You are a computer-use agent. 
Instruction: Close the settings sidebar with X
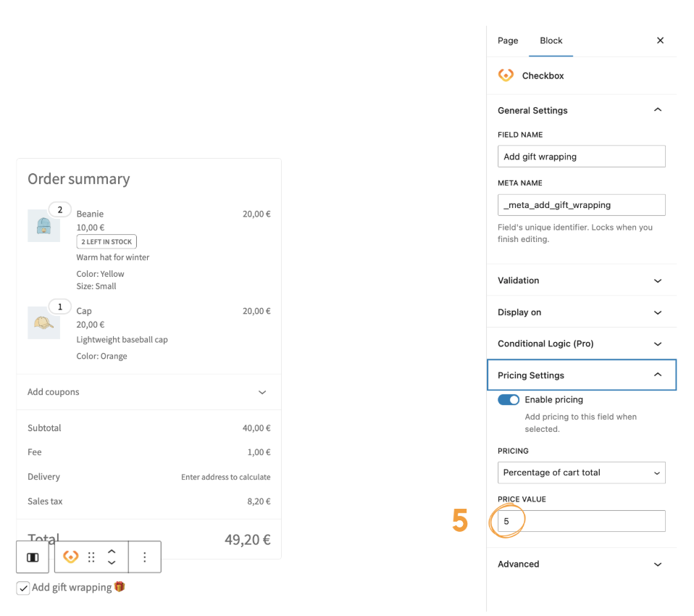click(x=660, y=41)
